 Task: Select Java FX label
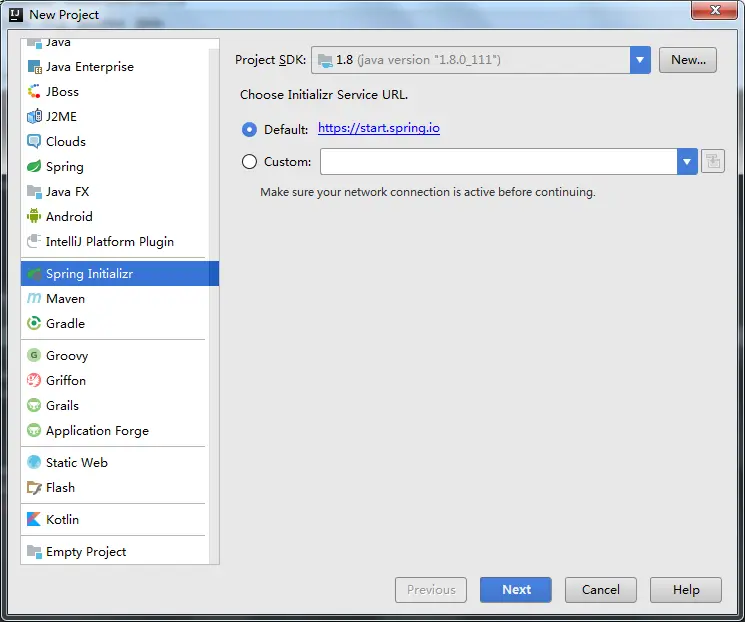pos(67,191)
